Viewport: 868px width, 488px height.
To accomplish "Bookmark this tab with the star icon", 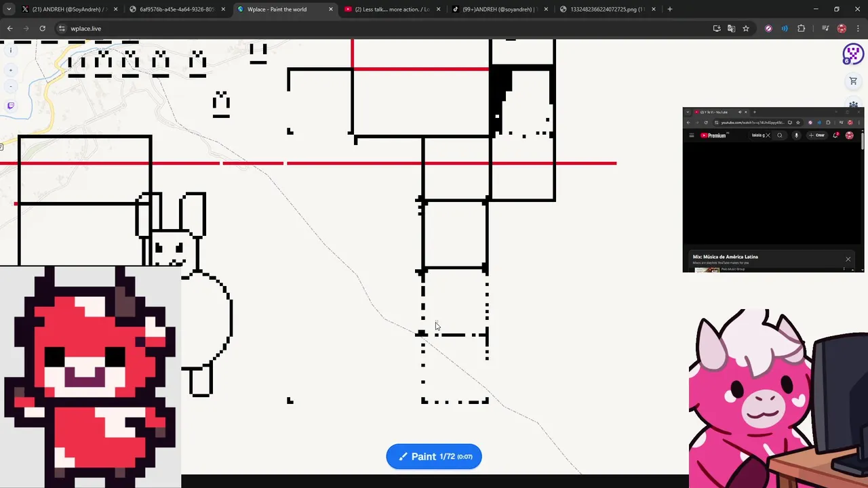I will click(746, 28).
